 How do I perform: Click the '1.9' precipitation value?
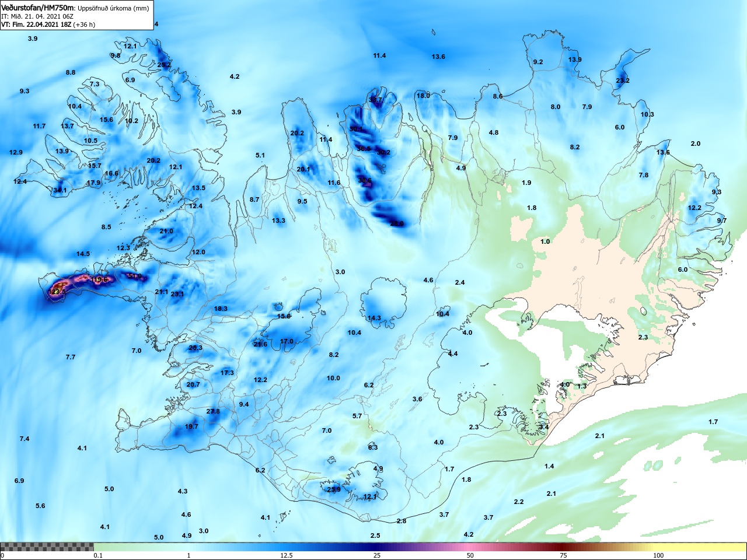coord(526,183)
